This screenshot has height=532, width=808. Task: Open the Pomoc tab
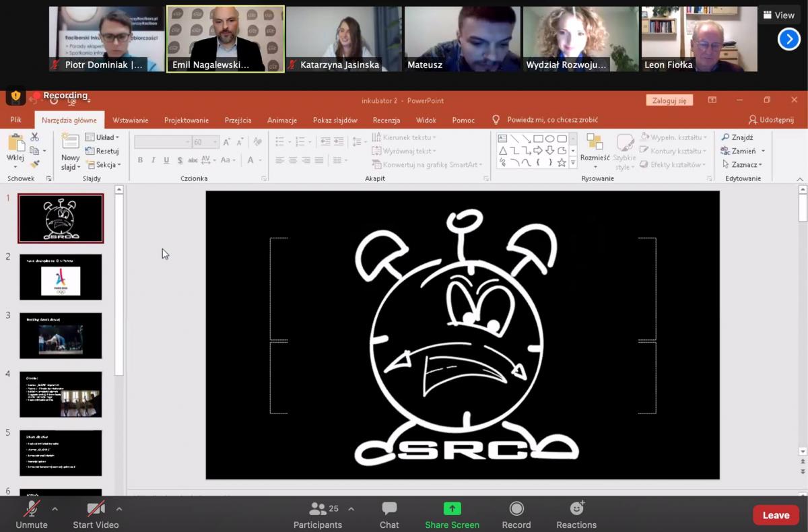(463, 120)
